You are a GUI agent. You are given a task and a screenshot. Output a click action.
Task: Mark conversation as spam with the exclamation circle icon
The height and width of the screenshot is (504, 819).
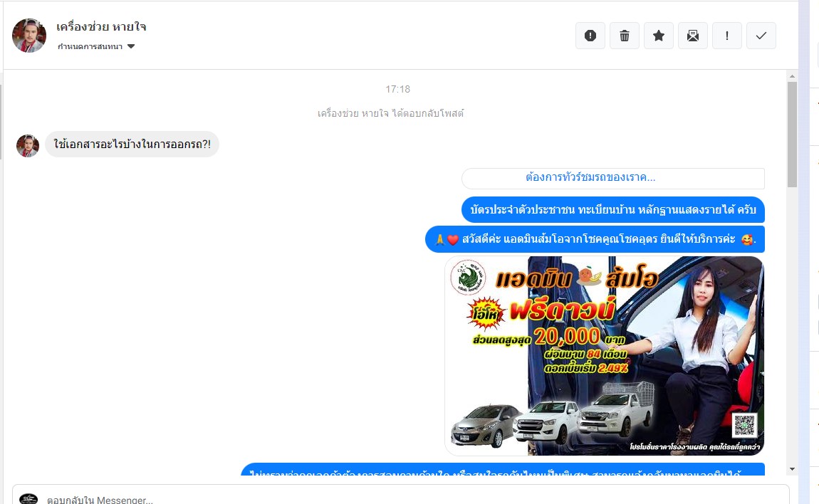(590, 36)
